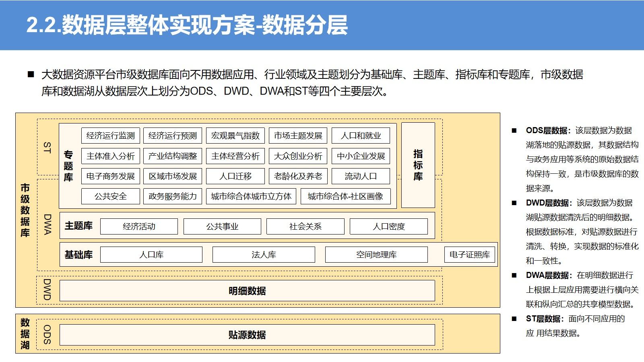Image resolution: width=644 pixels, height=362 pixels.
Task: Click the 电子商务发展 box
Action: tap(111, 176)
